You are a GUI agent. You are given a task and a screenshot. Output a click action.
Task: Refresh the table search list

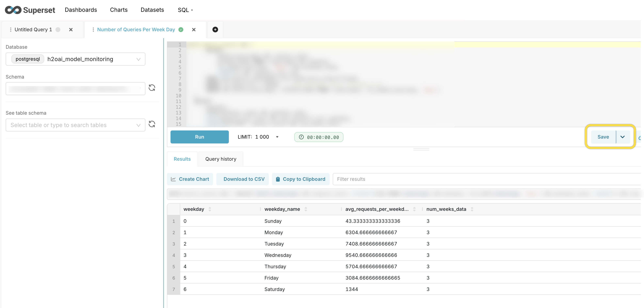152,124
